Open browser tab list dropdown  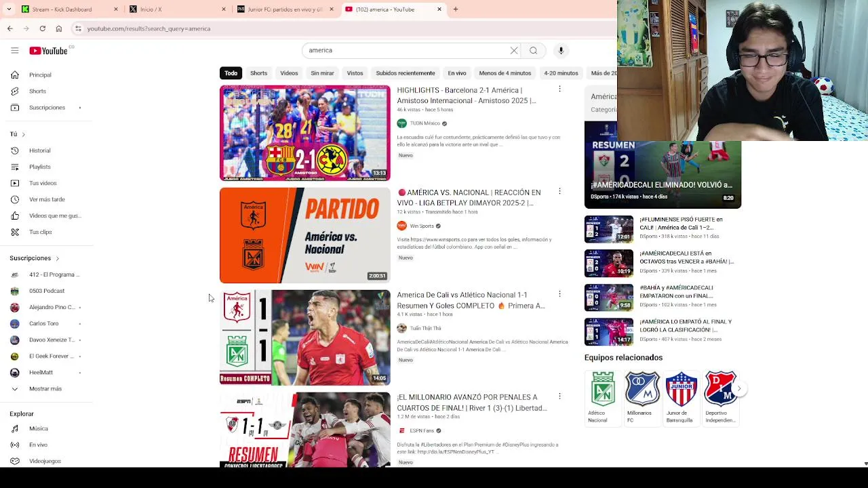(x=8, y=9)
